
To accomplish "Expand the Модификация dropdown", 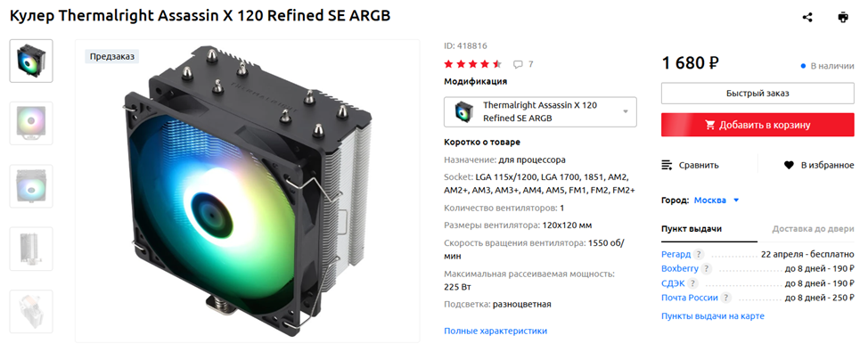I will point(540,111).
